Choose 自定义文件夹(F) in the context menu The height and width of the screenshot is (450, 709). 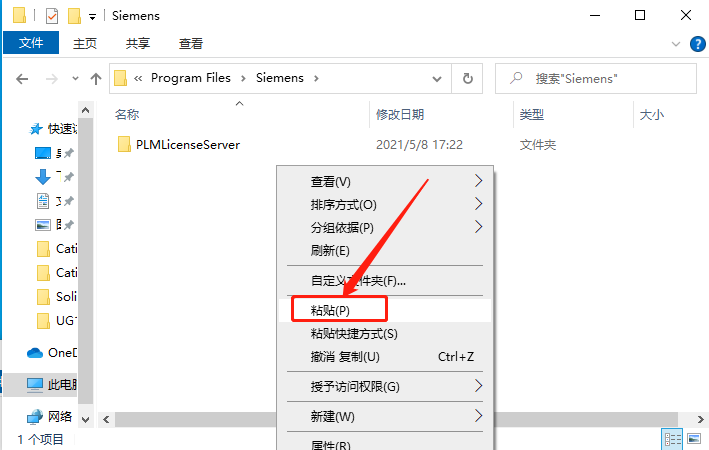coord(385,281)
